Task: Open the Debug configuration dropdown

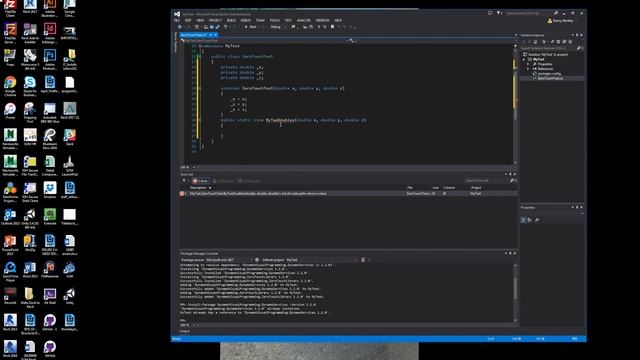Action: click(278, 27)
